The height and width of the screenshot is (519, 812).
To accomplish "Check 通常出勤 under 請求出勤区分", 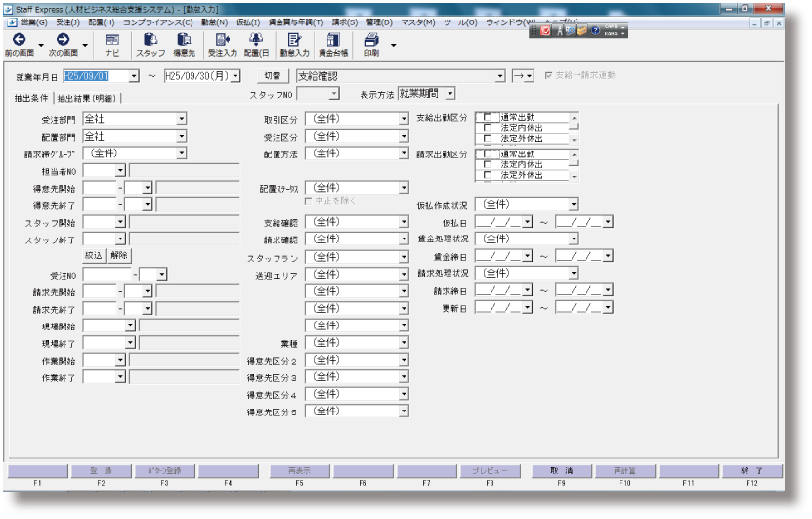I will [488, 153].
